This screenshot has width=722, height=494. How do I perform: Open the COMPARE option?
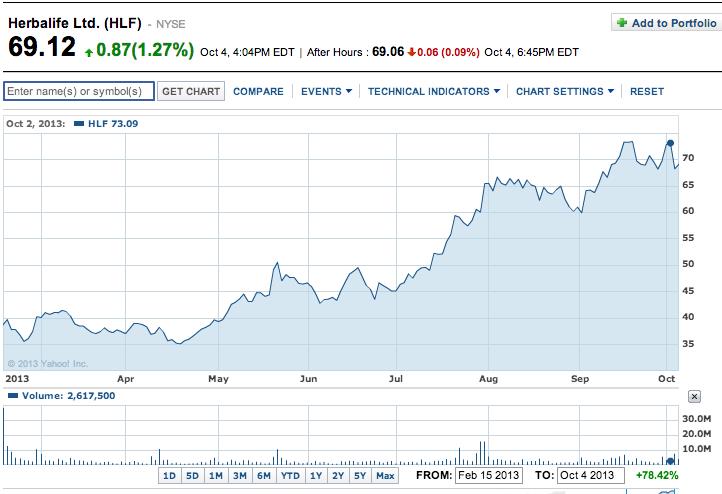(258, 92)
